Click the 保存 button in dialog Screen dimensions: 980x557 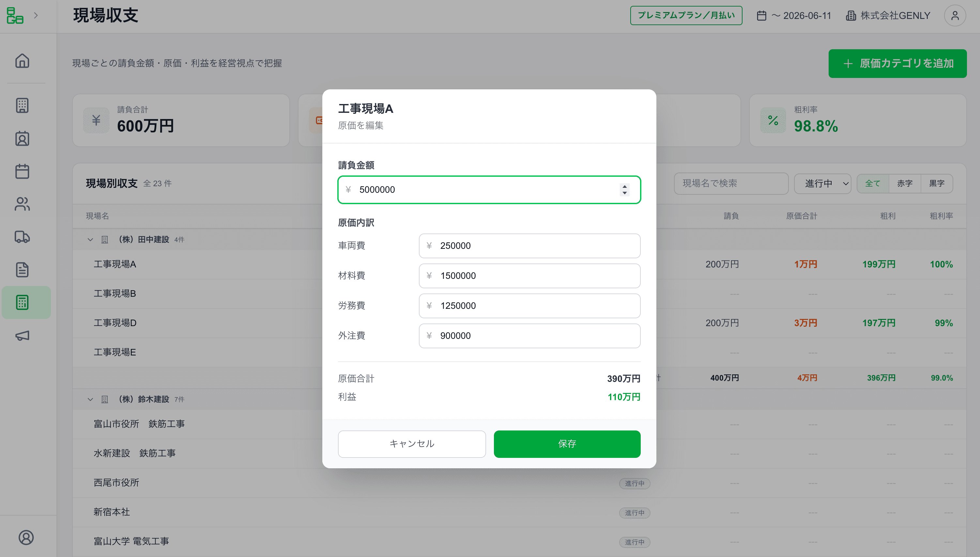coord(567,444)
